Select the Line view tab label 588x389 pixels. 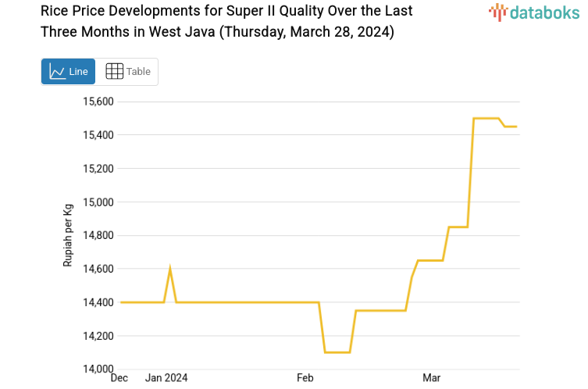pos(78,72)
